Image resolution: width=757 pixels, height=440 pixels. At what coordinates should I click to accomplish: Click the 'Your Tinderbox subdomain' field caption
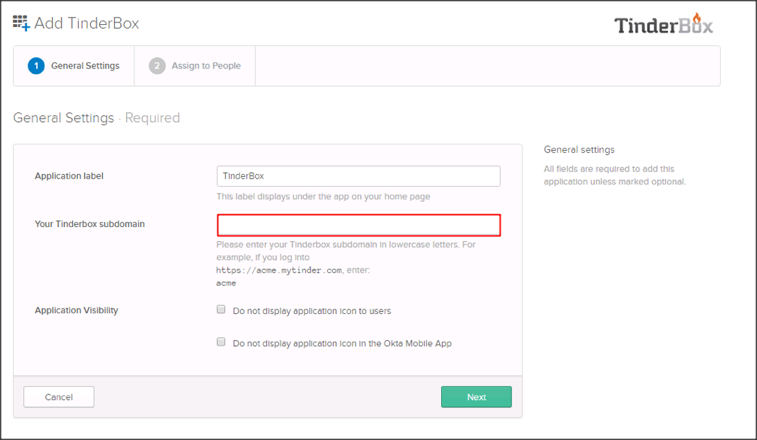pyautogui.click(x=90, y=224)
